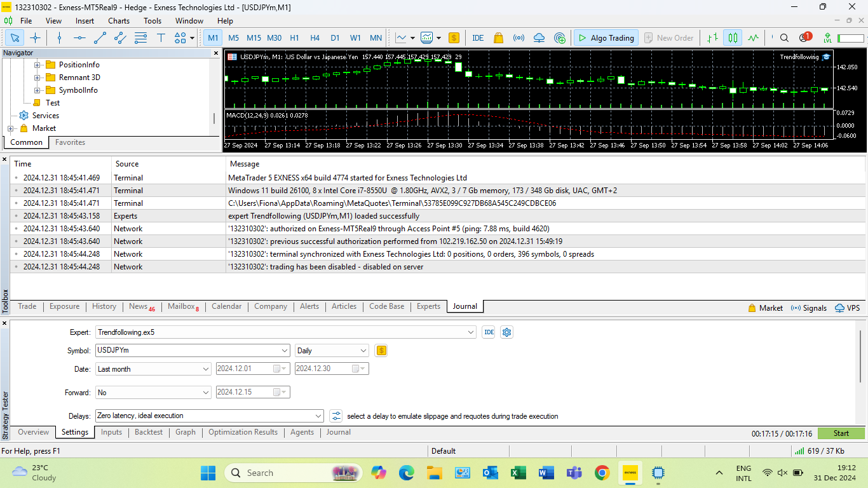
Task: Click the New Order button
Action: pyautogui.click(x=669, y=38)
